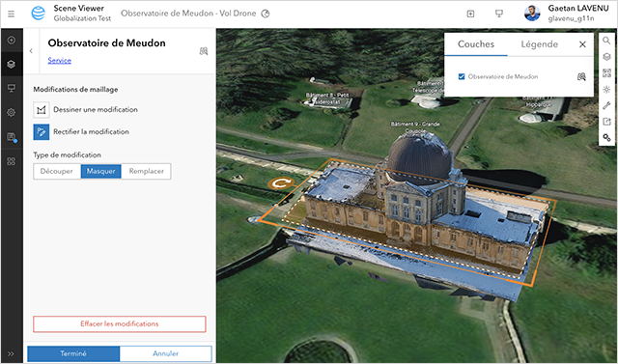Open save scene icon with blue dot
The image size is (618, 364).
12,137
